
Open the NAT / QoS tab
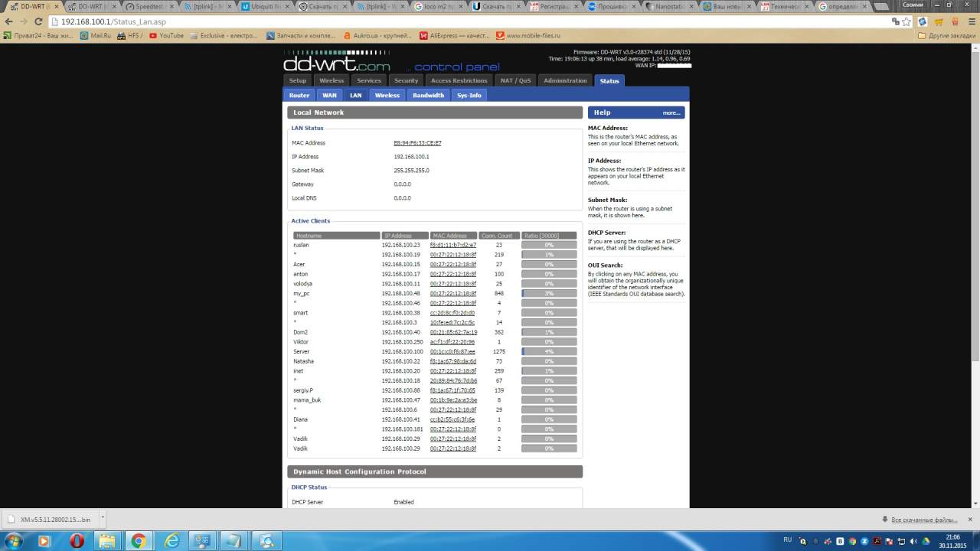click(x=515, y=80)
